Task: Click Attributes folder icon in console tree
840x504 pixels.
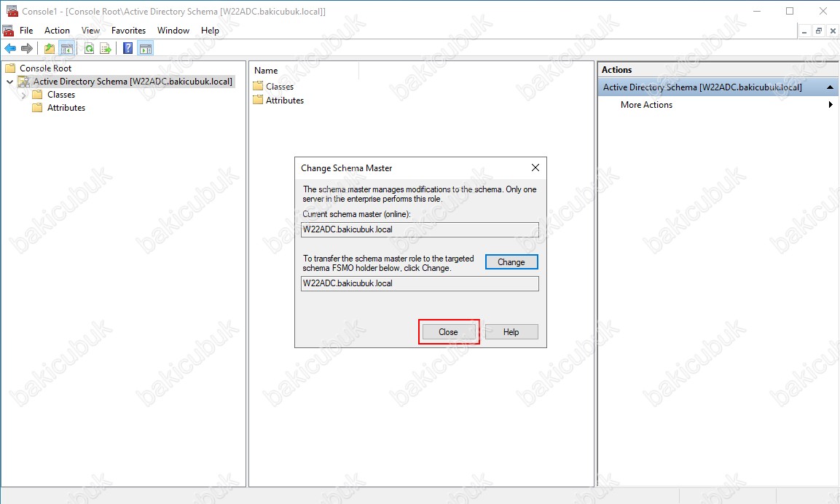Action: (37, 108)
